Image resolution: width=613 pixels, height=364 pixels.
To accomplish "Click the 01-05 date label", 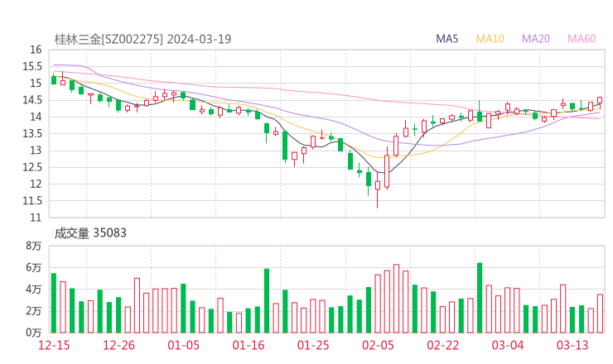I will point(183,345).
